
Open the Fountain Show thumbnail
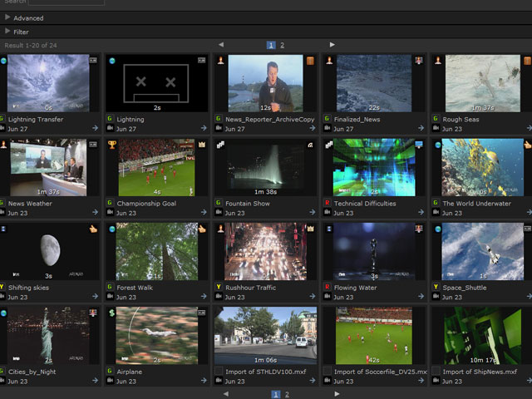pos(265,167)
